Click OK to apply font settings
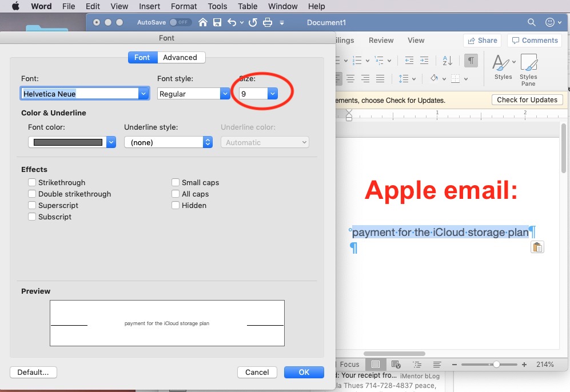Screen dimensions: 570x392 304,372
